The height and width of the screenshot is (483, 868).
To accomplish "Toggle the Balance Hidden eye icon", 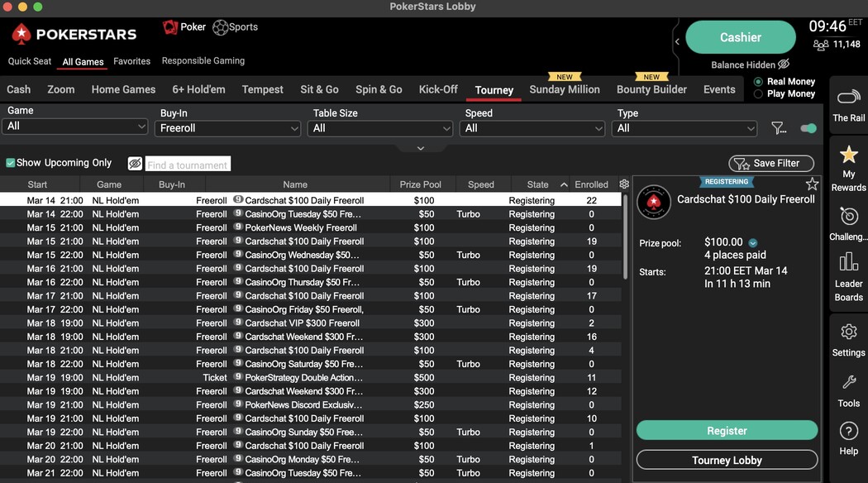I will 784,65.
